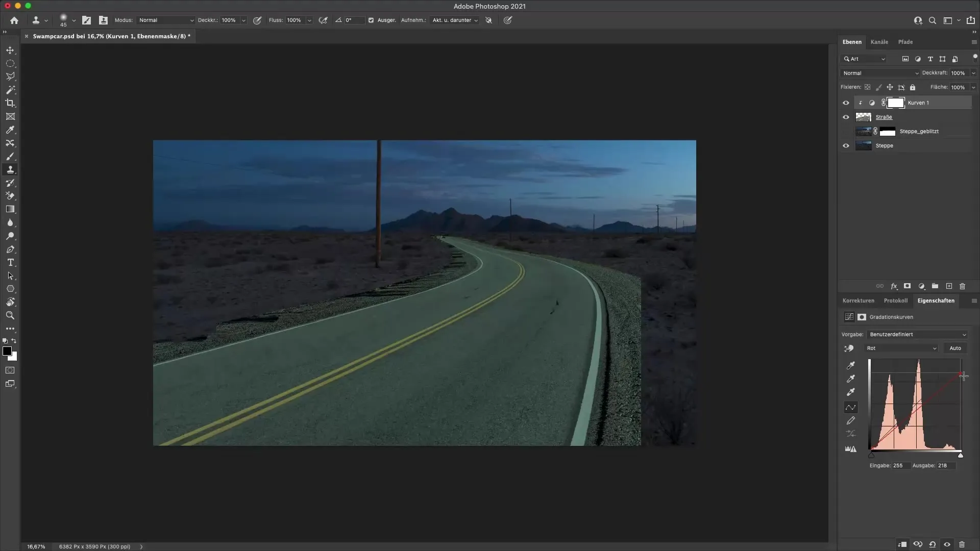Select the Crop tool
The width and height of the screenshot is (980, 551).
[x=10, y=103]
